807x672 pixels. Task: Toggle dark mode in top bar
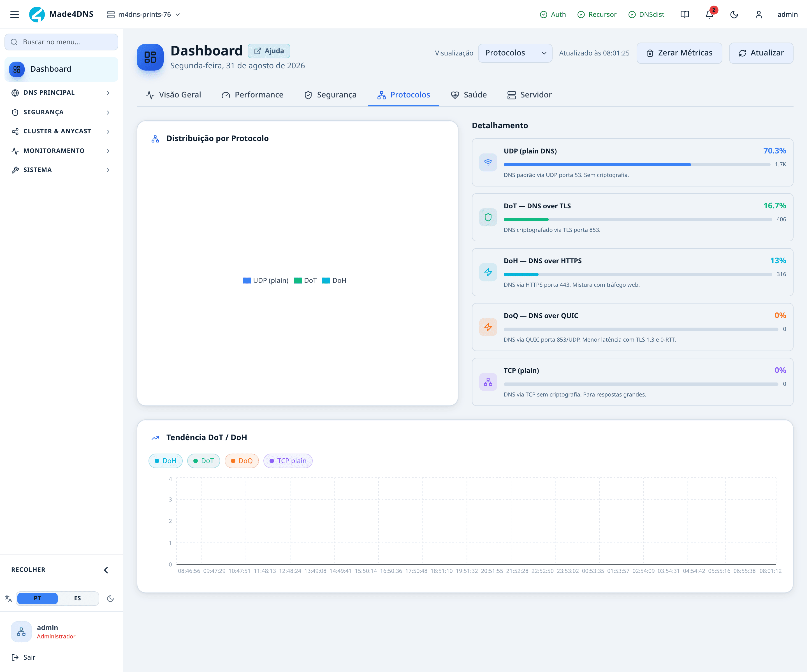(x=734, y=15)
